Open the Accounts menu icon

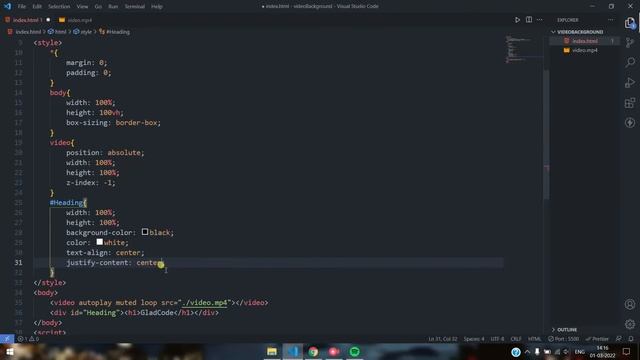click(x=630, y=304)
